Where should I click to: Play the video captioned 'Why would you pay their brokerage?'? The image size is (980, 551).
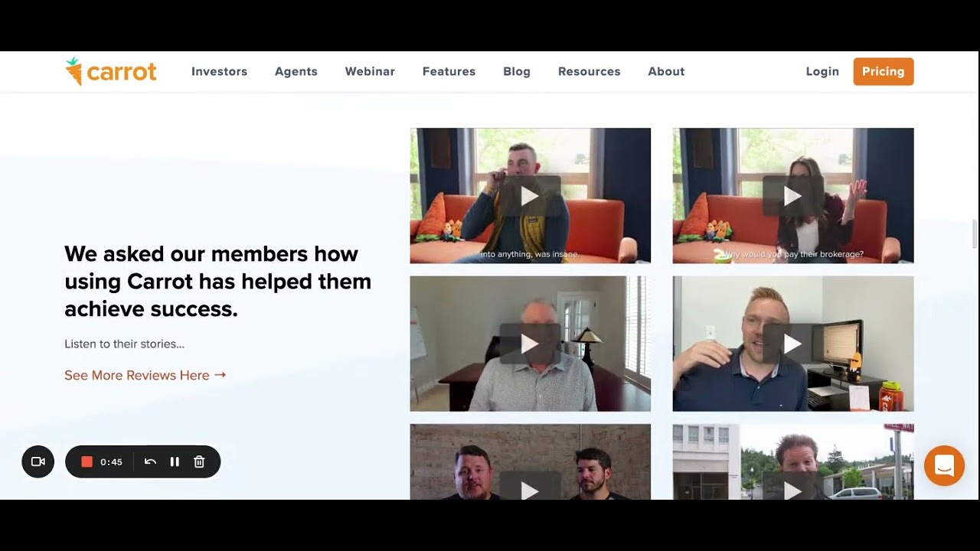click(x=792, y=196)
